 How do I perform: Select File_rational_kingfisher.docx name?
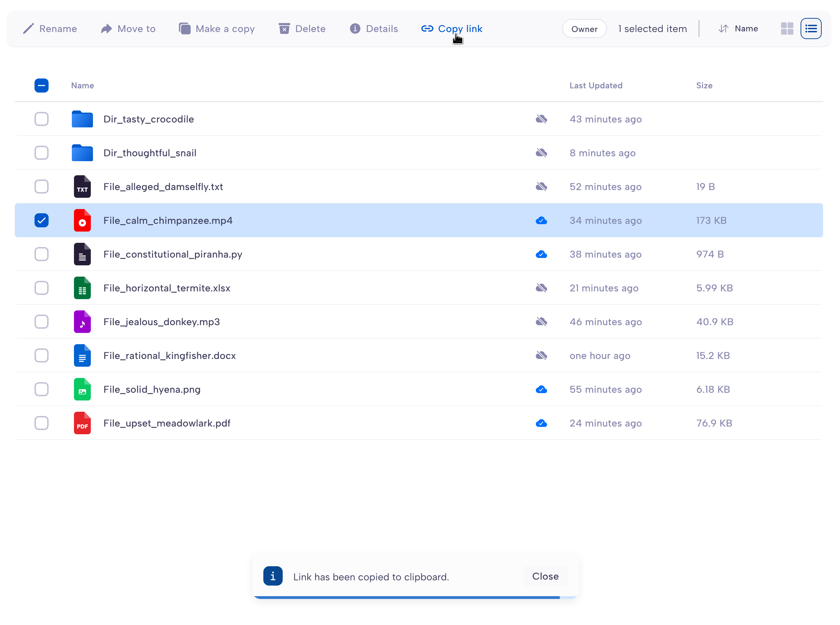click(169, 356)
